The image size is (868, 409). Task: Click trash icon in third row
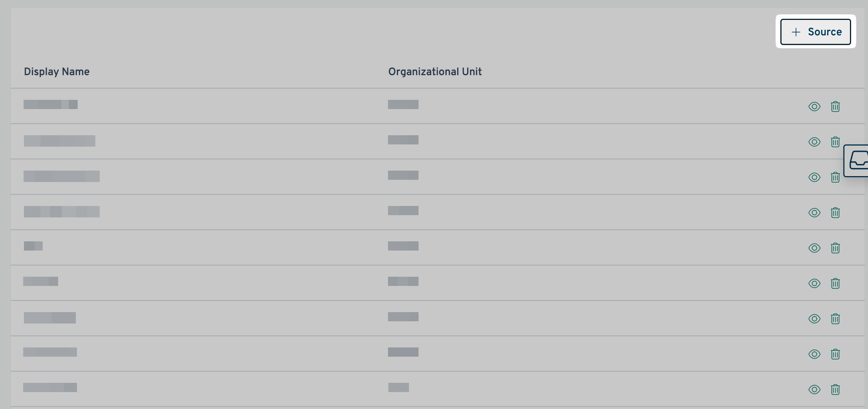835,177
